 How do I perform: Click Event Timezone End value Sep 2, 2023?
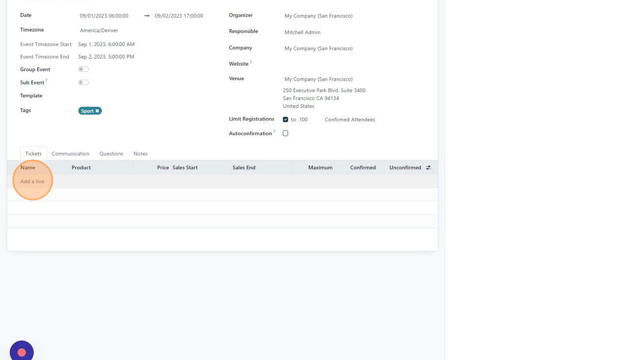(x=106, y=57)
